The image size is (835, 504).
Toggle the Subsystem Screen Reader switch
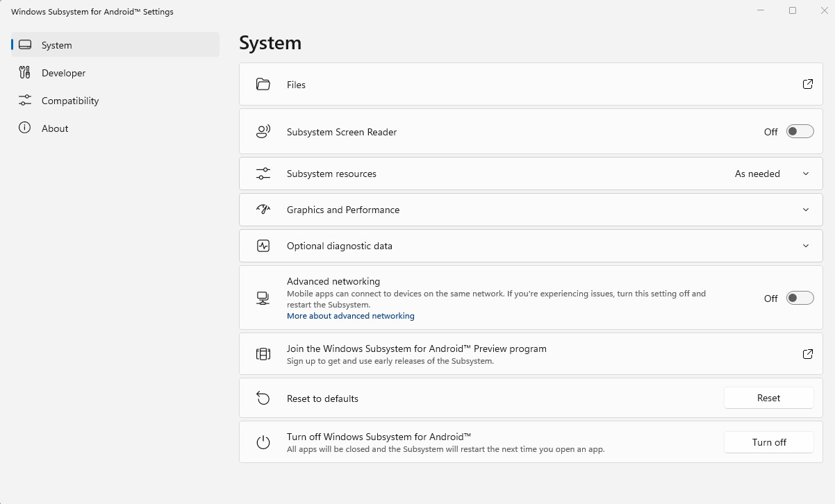click(x=800, y=132)
